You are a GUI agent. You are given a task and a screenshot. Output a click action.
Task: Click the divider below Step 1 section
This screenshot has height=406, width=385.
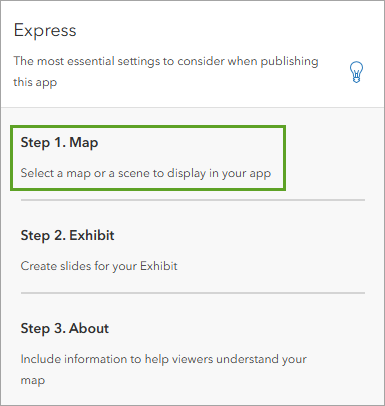[193, 200]
